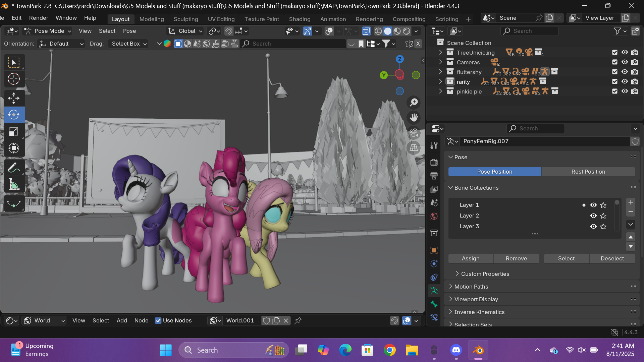Click the outliner Search field
The image size is (644, 362).
tap(530, 31)
